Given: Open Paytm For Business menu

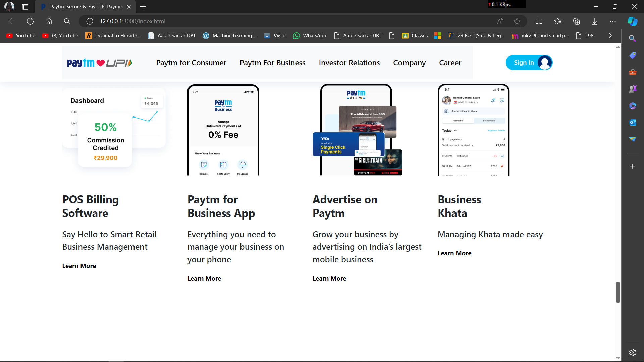Looking at the screenshot, I should pyautogui.click(x=272, y=63).
